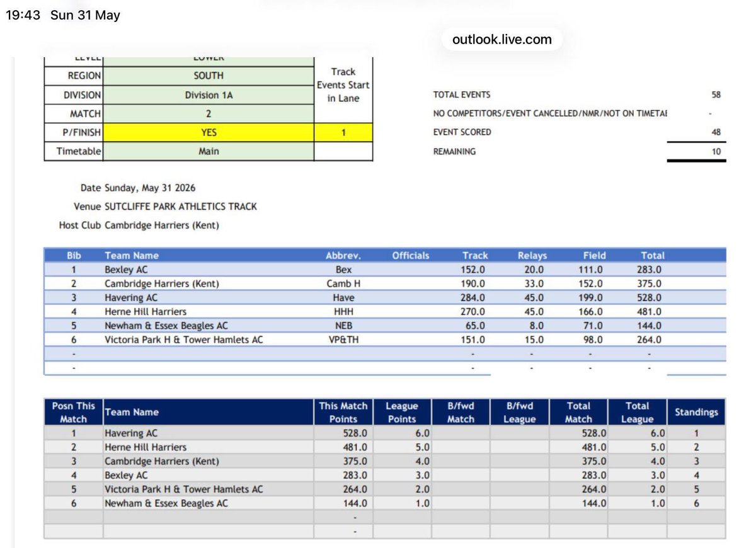
Task: Tap the outlook.live.com address pill
Action: (502, 39)
